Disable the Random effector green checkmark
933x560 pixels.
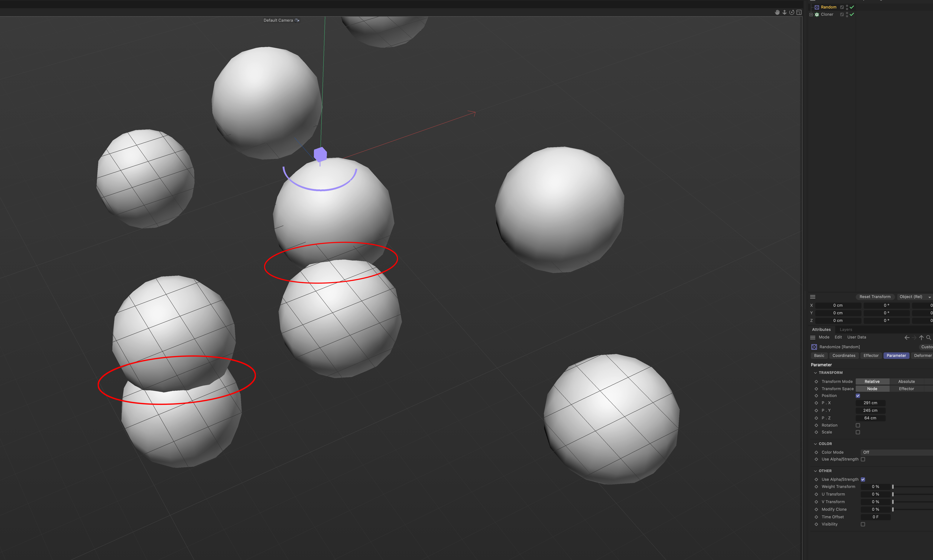point(852,7)
